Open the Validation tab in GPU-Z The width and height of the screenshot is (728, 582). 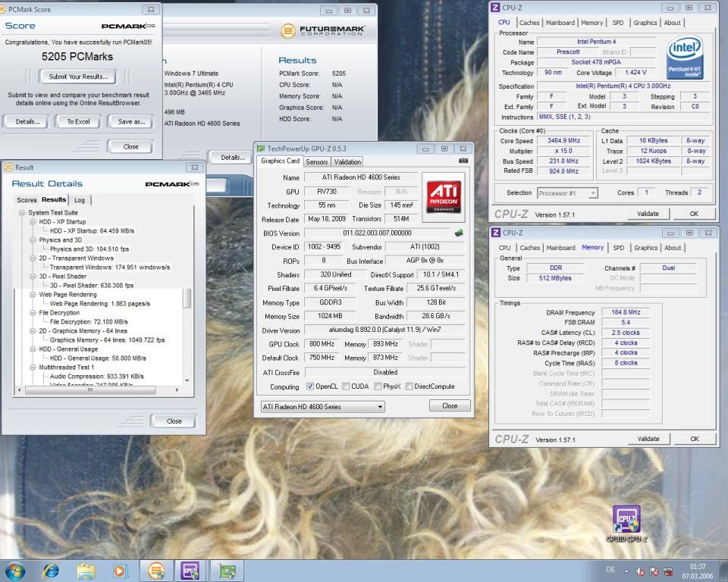click(347, 161)
